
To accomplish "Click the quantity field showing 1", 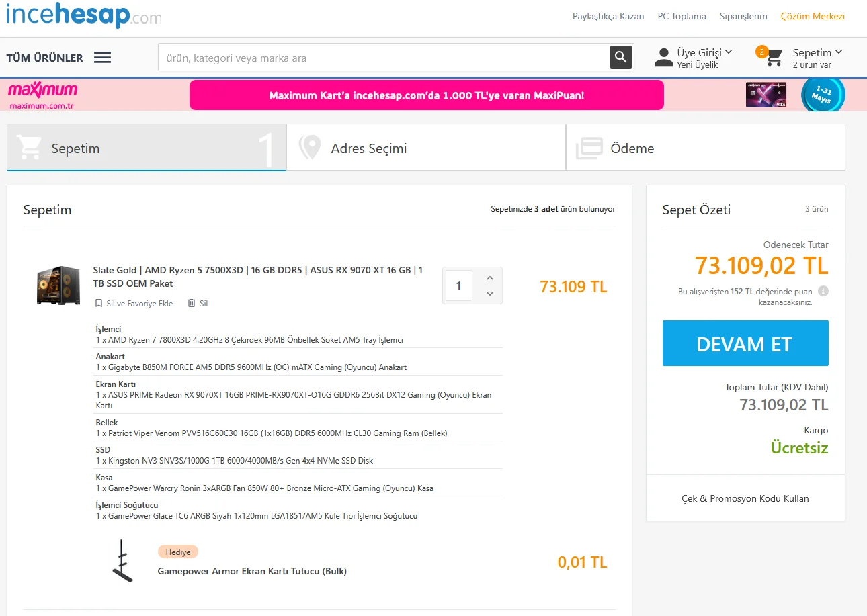I will [458, 286].
